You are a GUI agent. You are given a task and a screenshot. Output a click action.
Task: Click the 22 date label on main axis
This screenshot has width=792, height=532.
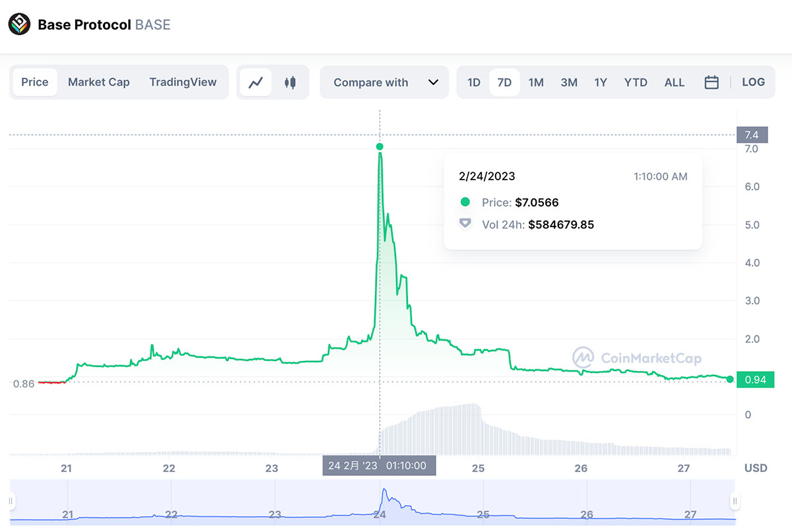[169, 468]
